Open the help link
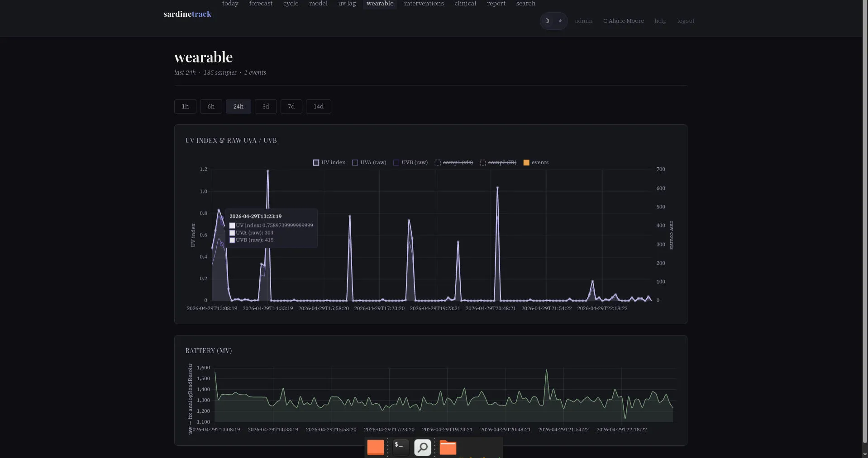The image size is (868, 458). pyautogui.click(x=660, y=21)
